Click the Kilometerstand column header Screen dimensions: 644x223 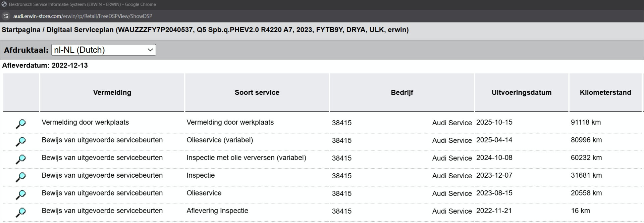pyautogui.click(x=605, y=93)
